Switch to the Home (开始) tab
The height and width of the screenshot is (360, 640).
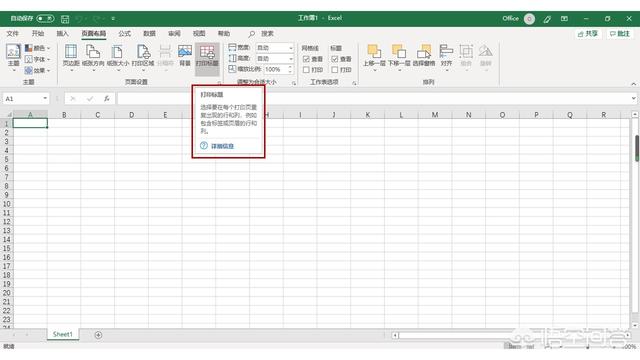click(38, 33)
